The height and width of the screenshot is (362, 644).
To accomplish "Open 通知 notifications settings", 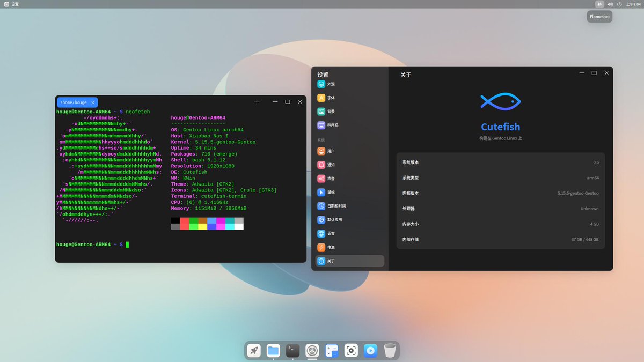I will tap(350, 165).
